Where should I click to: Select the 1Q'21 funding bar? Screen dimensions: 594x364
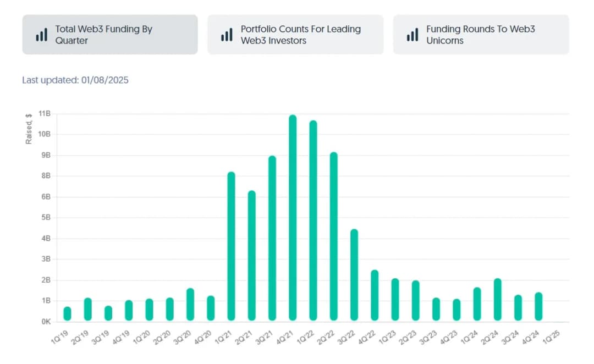[231, 246]
